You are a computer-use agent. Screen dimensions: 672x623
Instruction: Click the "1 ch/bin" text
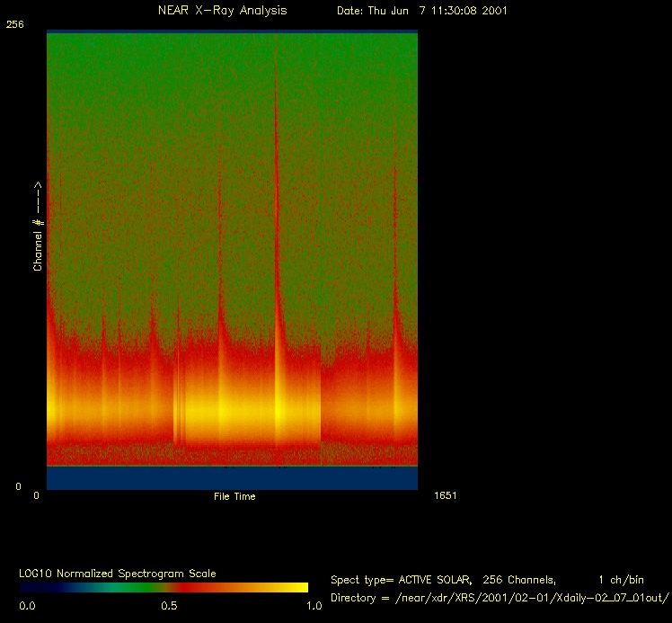621,580
